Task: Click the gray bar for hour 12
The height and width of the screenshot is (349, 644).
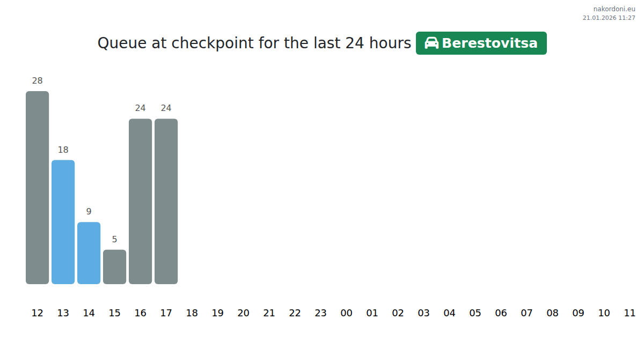Action: pos(37,188)
